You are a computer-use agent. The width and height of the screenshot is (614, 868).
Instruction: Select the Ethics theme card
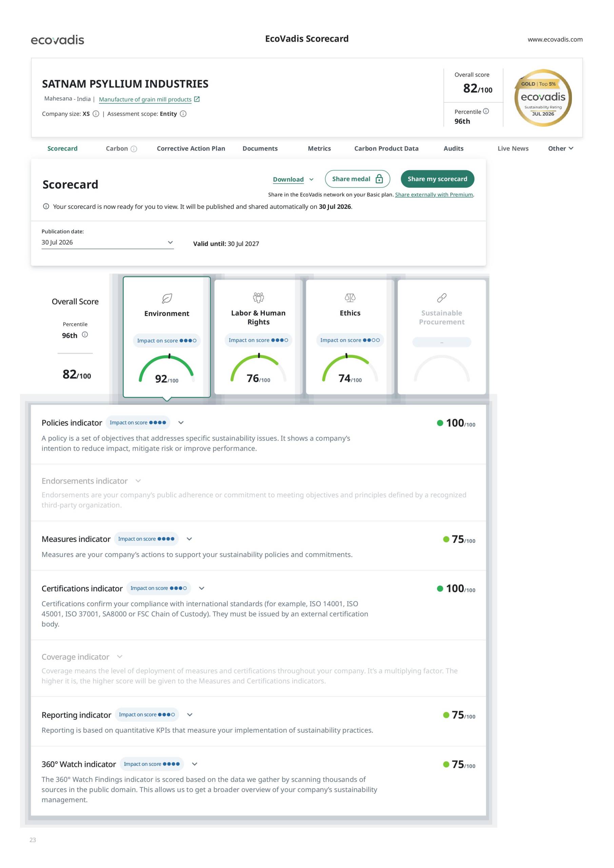coord(350,337)
